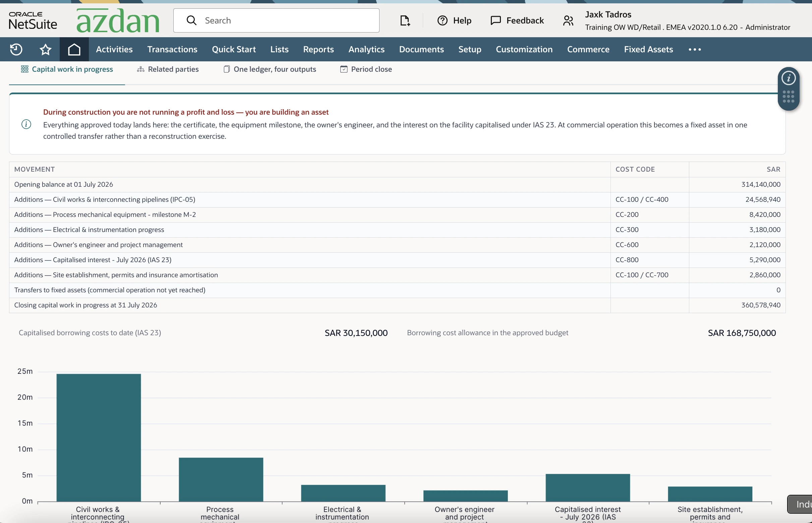Click the azdan company logo

point(118,20)
